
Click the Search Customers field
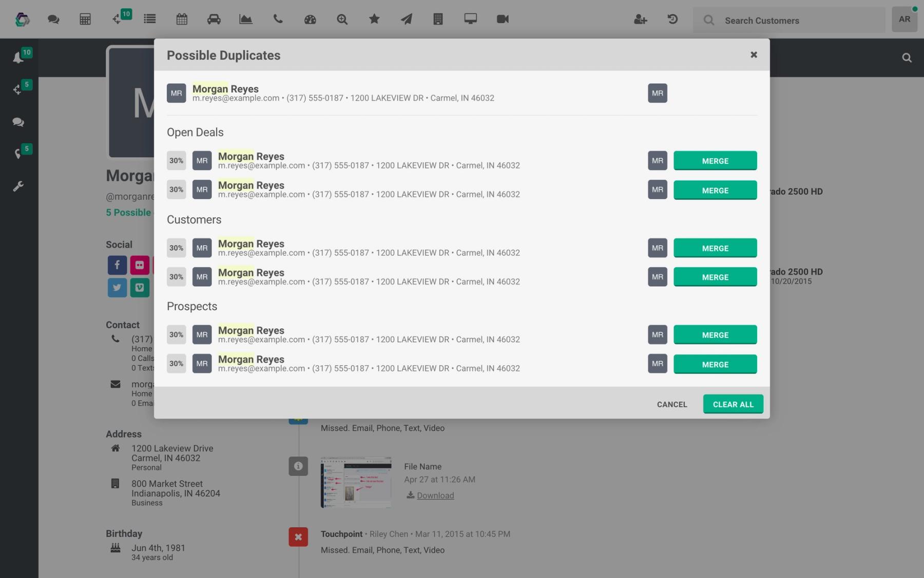pos(789,21)
